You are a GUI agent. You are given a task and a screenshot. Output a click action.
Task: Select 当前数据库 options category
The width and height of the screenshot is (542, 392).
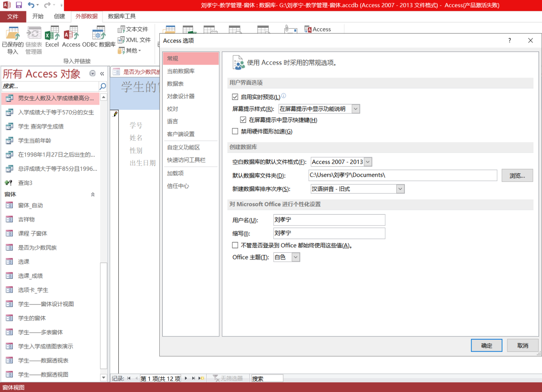tap(191, 71)
